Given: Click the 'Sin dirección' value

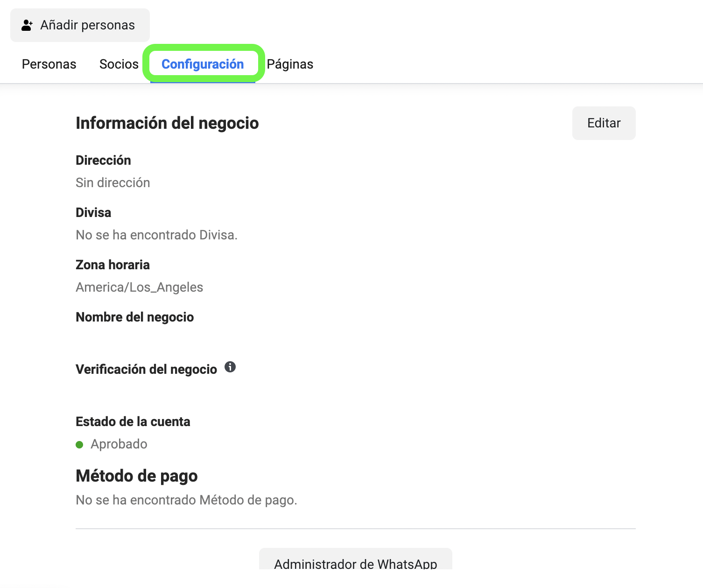Looking at the screenshot, I should [x=113, y=182].
